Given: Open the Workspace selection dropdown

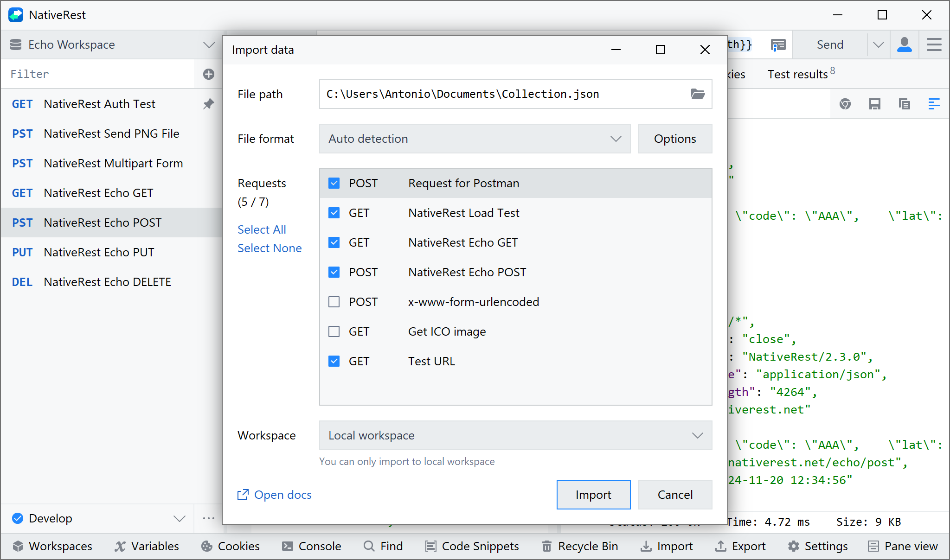Looking at the screenshot, I should pos(515,435).
